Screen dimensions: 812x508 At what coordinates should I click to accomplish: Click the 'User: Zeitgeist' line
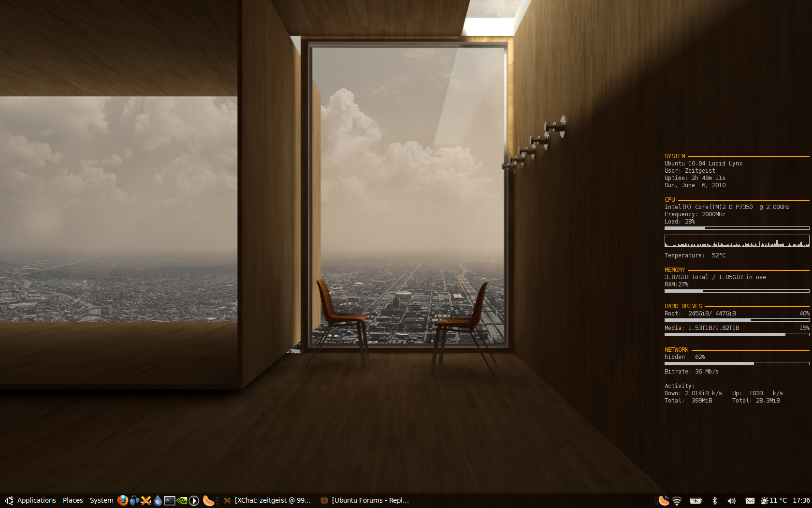(690, 171)
